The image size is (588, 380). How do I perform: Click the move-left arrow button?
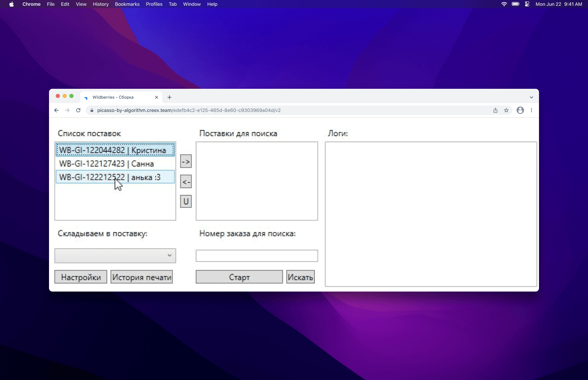[x=186, y=182]
